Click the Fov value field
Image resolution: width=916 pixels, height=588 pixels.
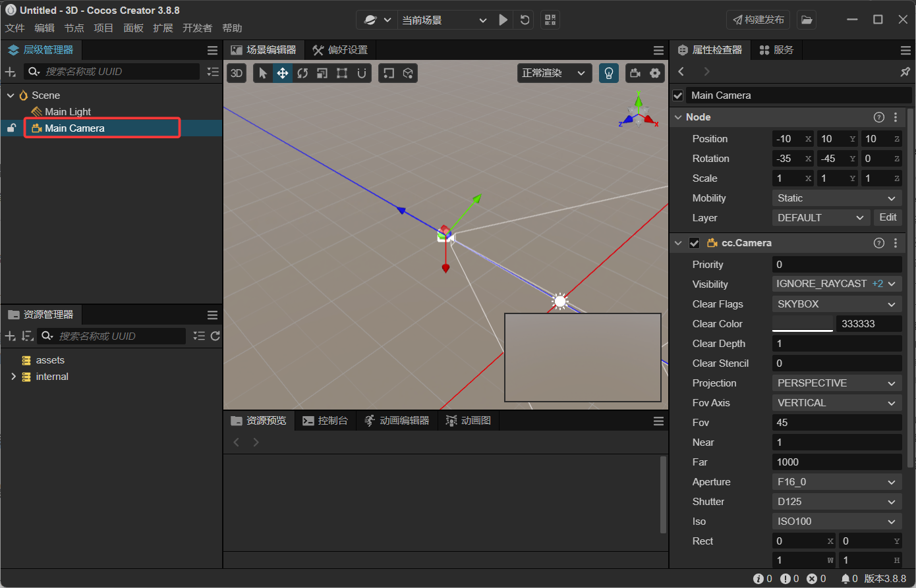pyautogui.click(x=837, y=423)
